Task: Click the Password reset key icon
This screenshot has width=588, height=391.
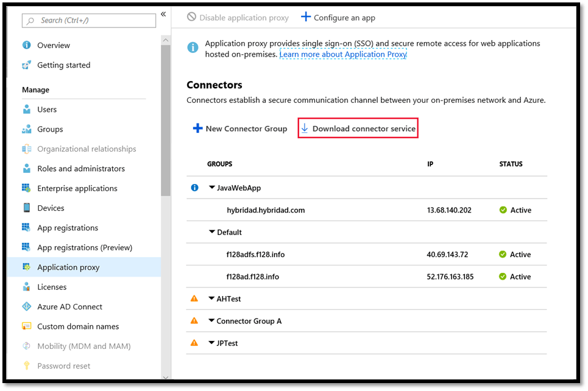Action: coord(27,365)
